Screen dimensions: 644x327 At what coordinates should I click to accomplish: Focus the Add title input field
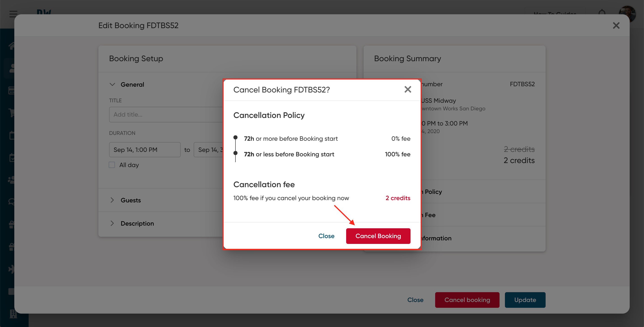tap(166, 115)
